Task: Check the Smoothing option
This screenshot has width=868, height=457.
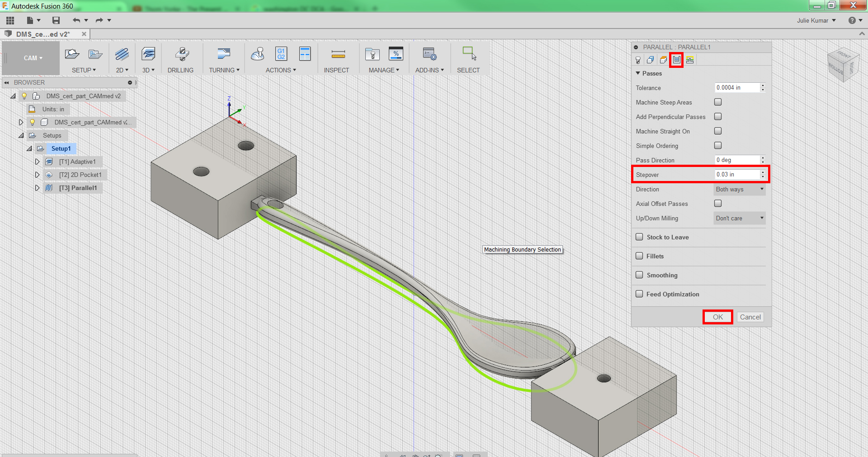Action: click(639, 275)
